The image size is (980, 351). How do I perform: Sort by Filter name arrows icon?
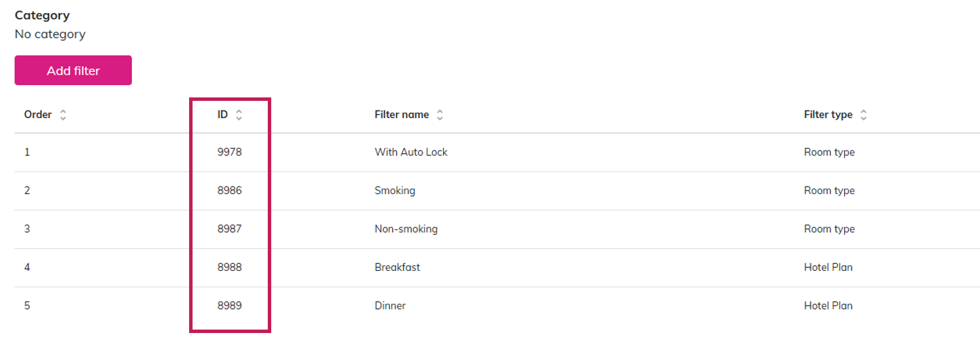440,115
